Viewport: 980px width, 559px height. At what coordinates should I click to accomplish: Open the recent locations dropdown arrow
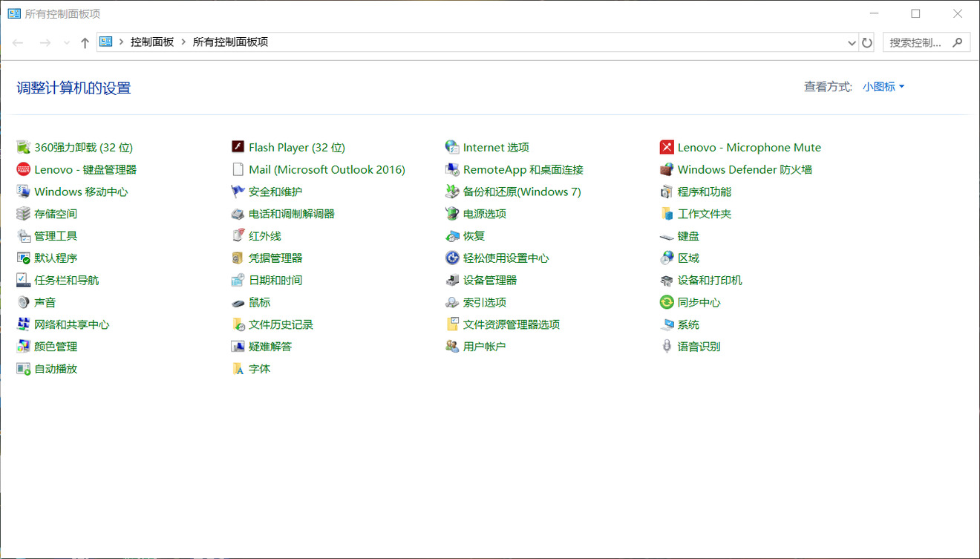(67, 43)
